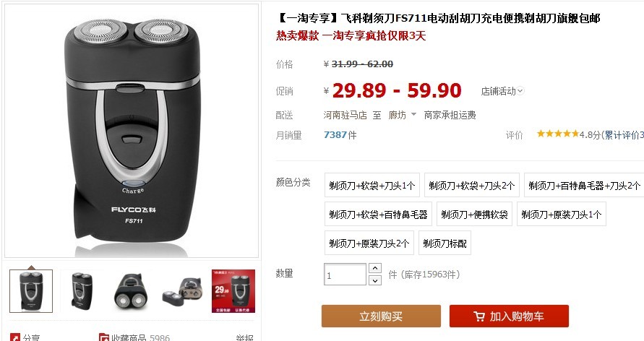Image resolution: width=644 pixels, height=341 pixels.
Task: Decrease the quantity with the down arrow
Action: tap(375, 280)
